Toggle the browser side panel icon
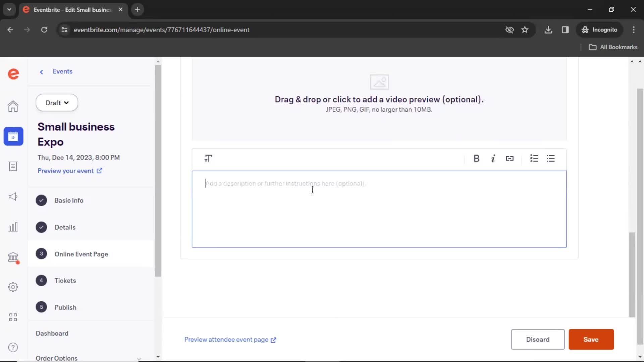Screen dimensions: 644x362 565,30
